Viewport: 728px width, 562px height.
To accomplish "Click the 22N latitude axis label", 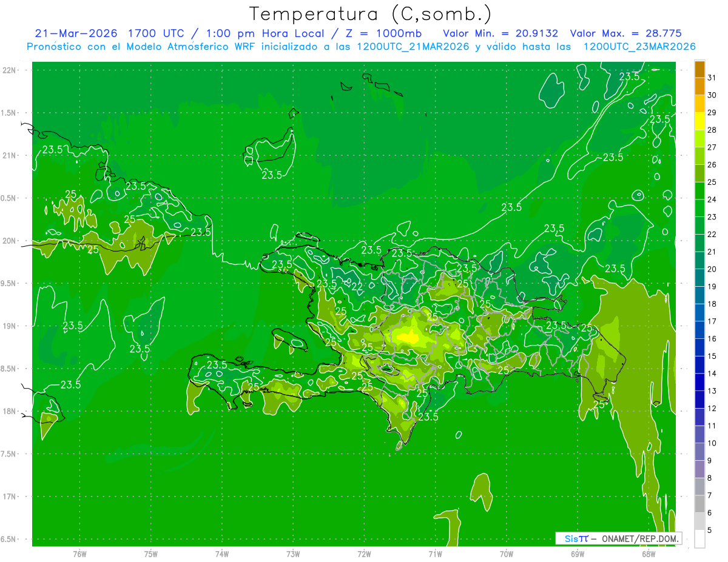I will pos(10,70).
